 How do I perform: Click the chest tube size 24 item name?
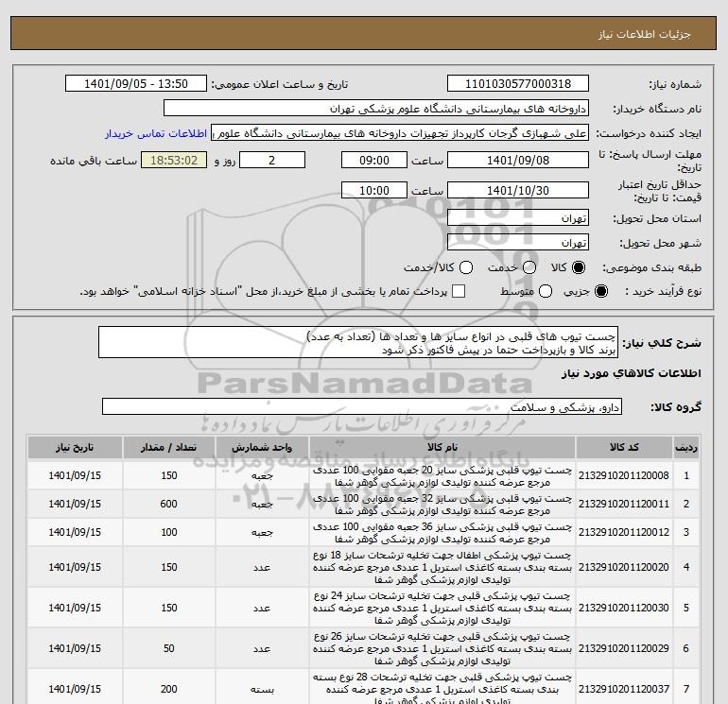click(x=442, y=608)
